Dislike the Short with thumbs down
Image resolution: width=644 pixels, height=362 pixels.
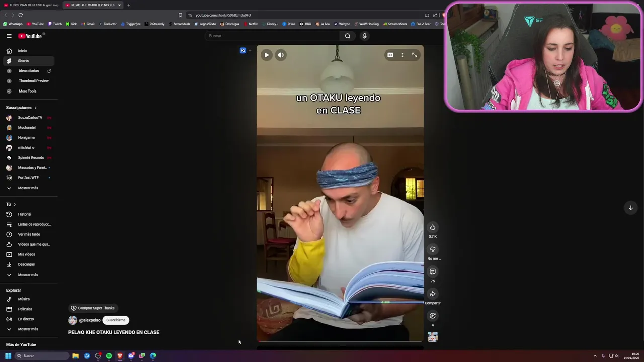coord(433,249)
